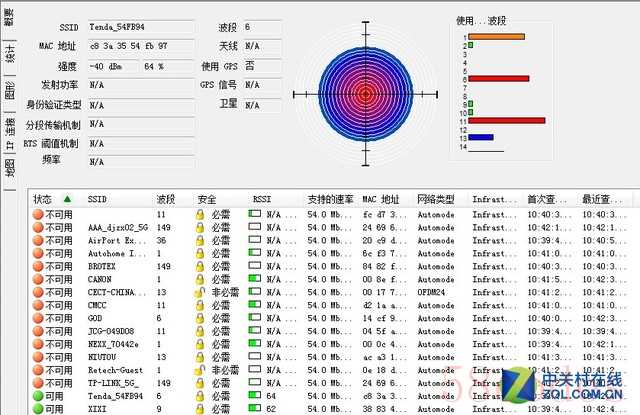The image size is (640, 415).
Task: Open the 地图 side tab
Action: (x=9, y=168)
